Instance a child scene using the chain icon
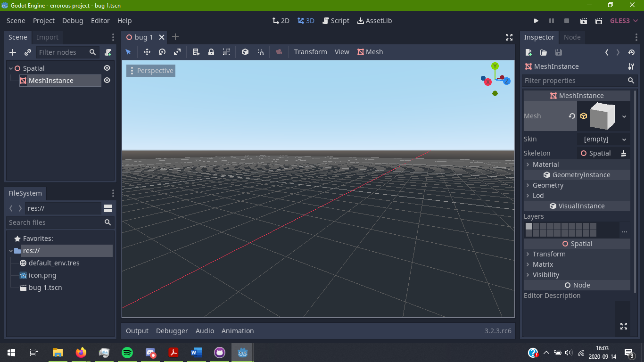Screen dimensions: 644x362 coord(27,52)
